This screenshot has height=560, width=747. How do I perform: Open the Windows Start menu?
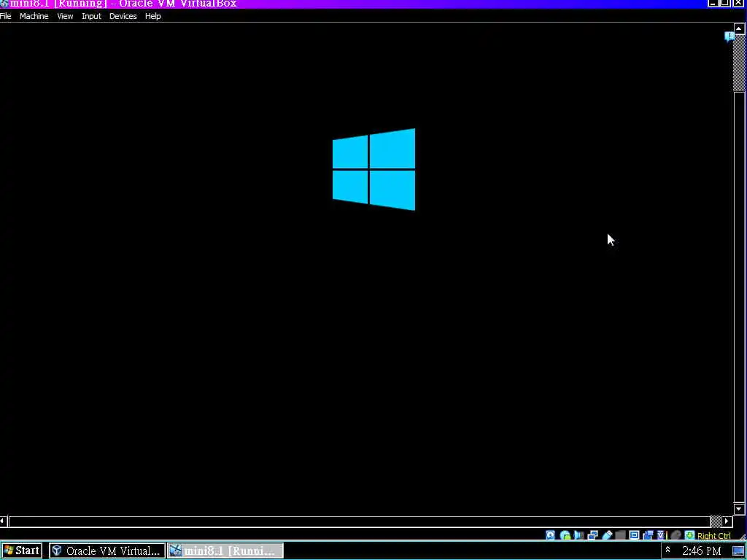pos(21,551)
